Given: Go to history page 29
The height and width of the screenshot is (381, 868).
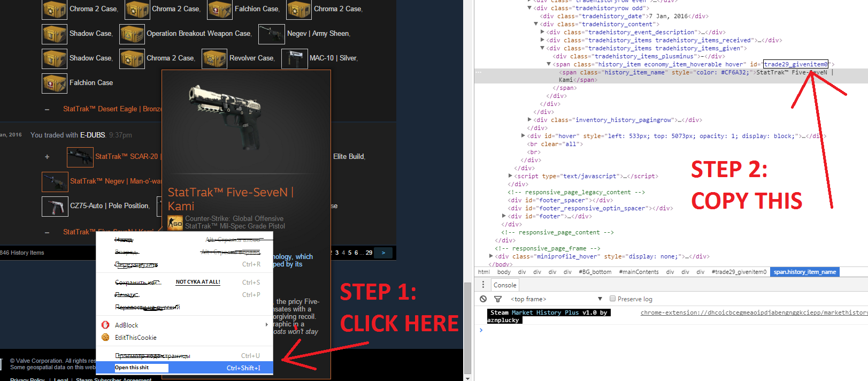Looking at the screenshot, I should (369, 253).
